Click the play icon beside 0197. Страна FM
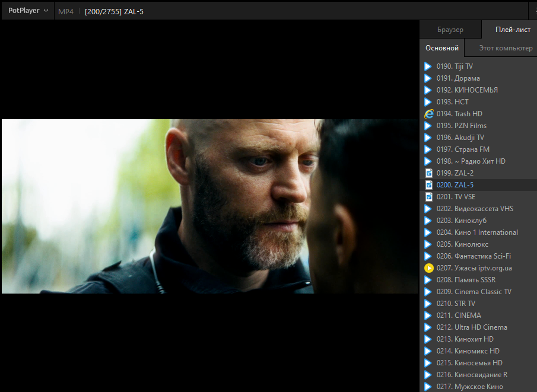 point(428,149)
